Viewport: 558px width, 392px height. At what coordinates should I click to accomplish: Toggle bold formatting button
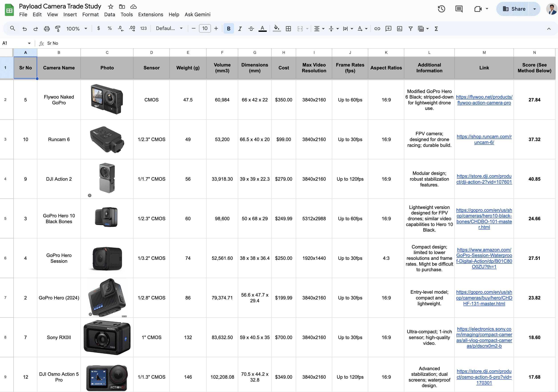click(x=228, y=29)
